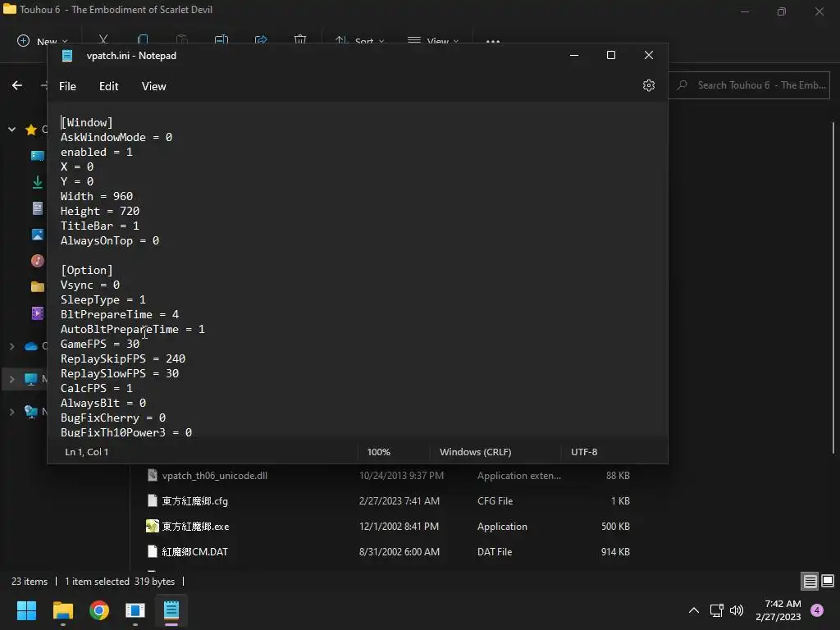
Task: Open Downloads icon in Explorer sidebar
Action: pyautogui.click(x=38, y=182)
